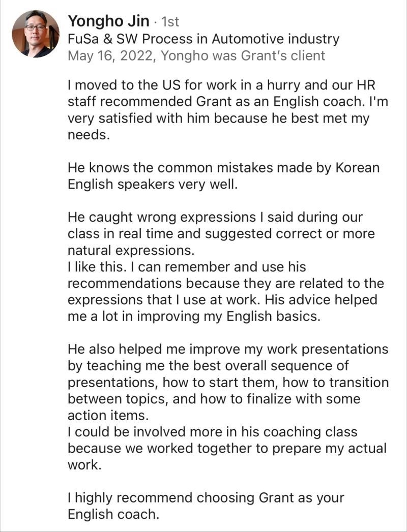Click sentence starting "I could be involved more"
Viewport: 407px width, 532px height.
[227, 448]
